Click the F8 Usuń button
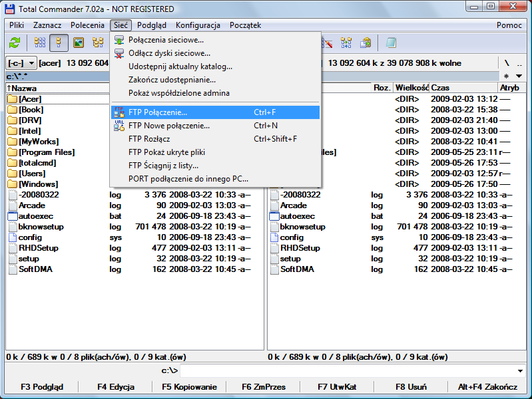This screenshot has width=532, height=399. pos(411,387)
